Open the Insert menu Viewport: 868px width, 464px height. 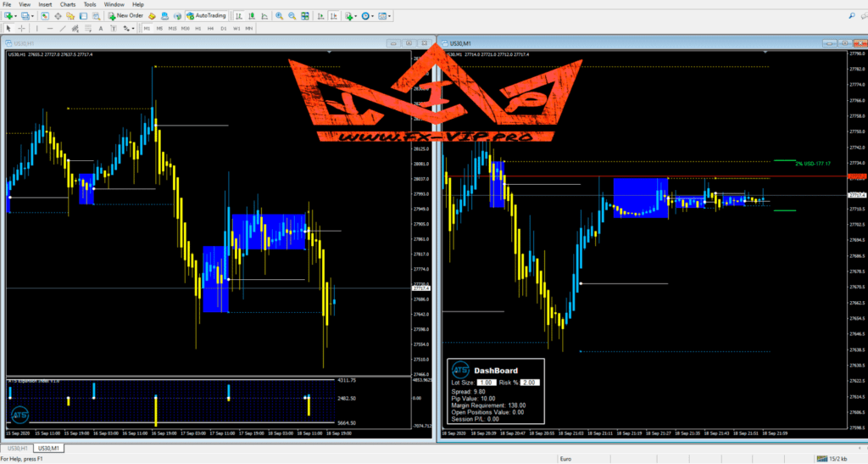coord(45,4)
